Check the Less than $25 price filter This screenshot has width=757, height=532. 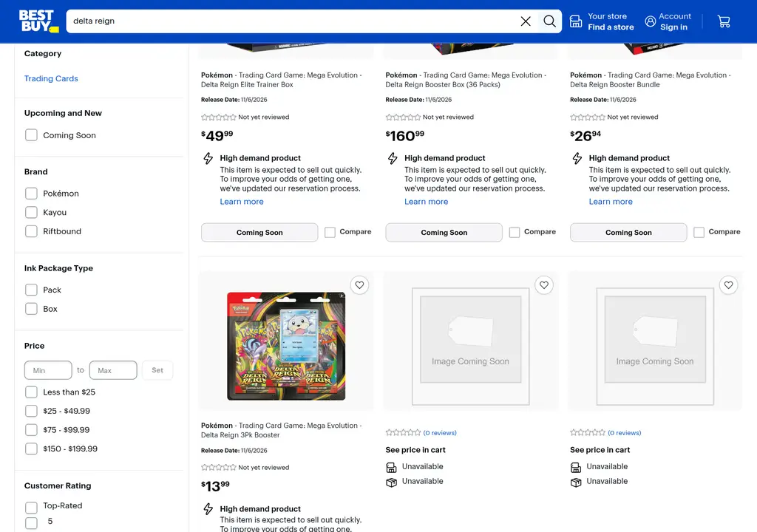coord(31,392)
